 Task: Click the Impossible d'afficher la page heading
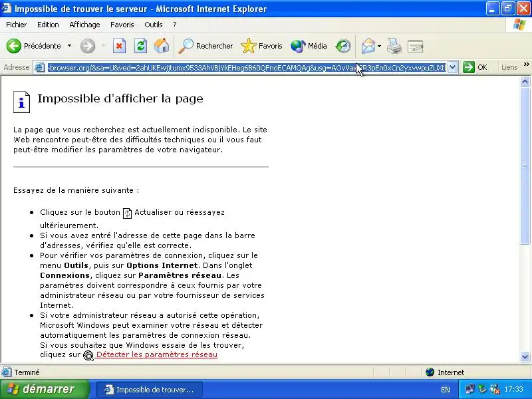pyautogui.click(x=120, y=98)
